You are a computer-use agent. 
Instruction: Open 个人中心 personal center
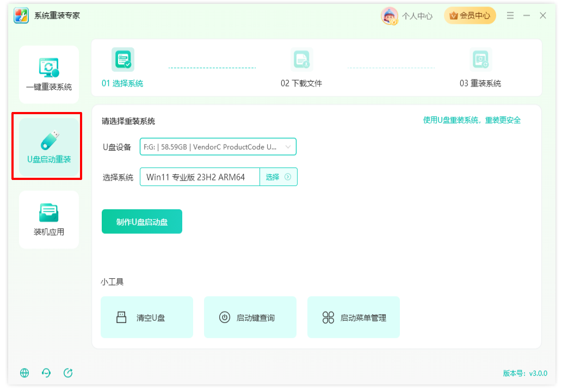tap(417, 16)
